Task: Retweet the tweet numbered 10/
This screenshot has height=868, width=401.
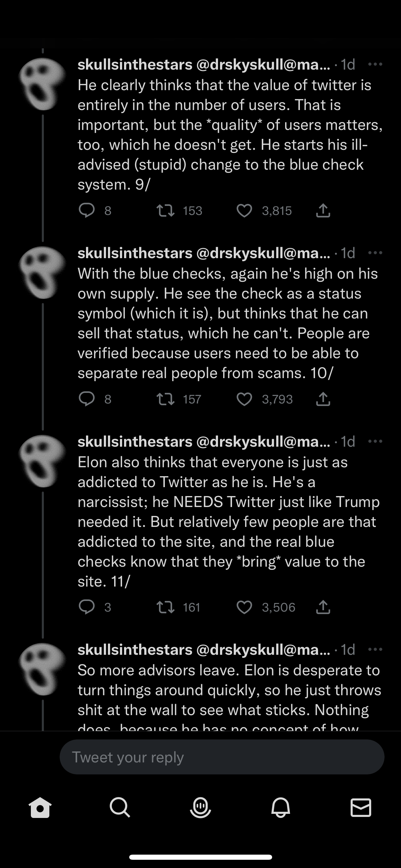Action: tap(166, 399)
